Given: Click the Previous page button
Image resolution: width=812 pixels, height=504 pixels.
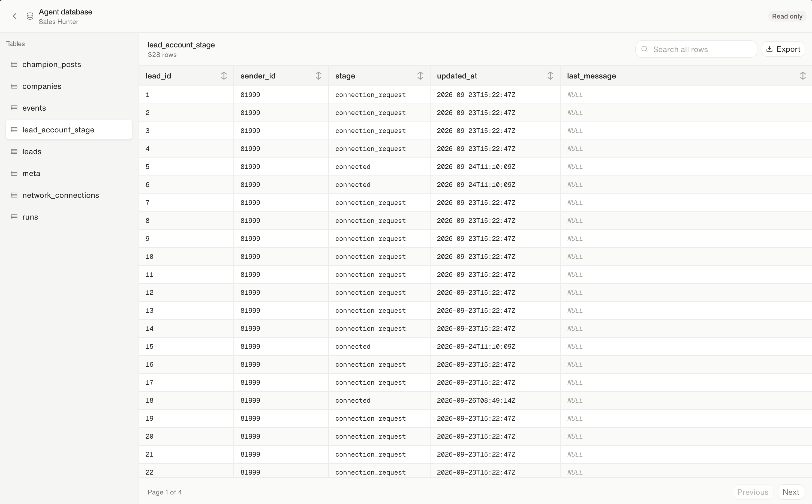Looking at the screenshot, I should [753, 492].
